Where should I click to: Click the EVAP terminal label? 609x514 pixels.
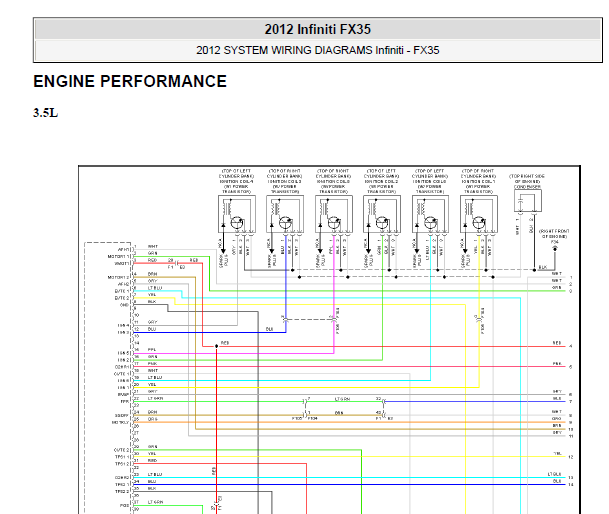click(x=123, y=394)
